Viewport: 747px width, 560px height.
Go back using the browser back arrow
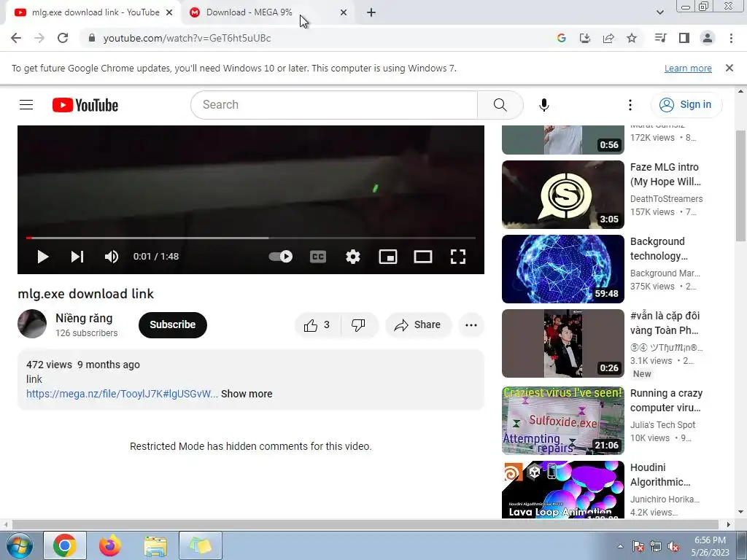click(16, 38)
